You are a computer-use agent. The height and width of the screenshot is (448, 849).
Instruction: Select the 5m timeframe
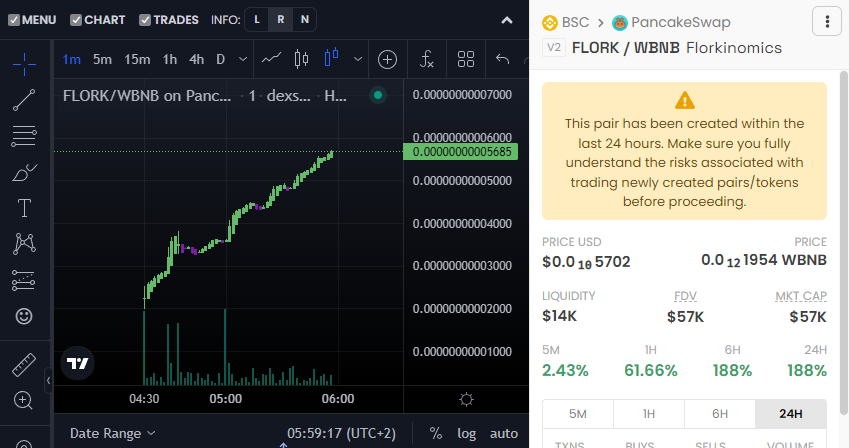pyautogui.click(x=102, y=59)
